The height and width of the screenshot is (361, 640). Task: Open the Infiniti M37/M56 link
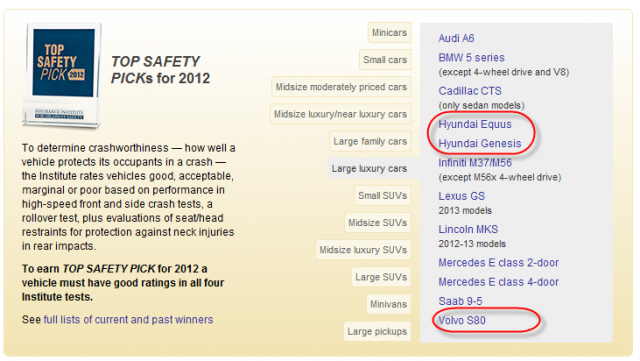pyautogui.click(x=475, y=163)
